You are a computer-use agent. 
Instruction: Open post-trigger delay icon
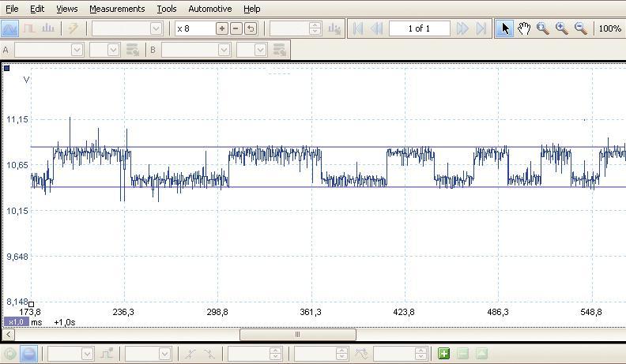click(361, 354)
